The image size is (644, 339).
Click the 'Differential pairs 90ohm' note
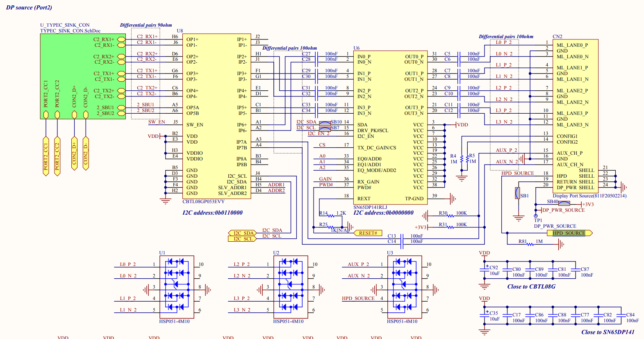click(x=146, y=25)
